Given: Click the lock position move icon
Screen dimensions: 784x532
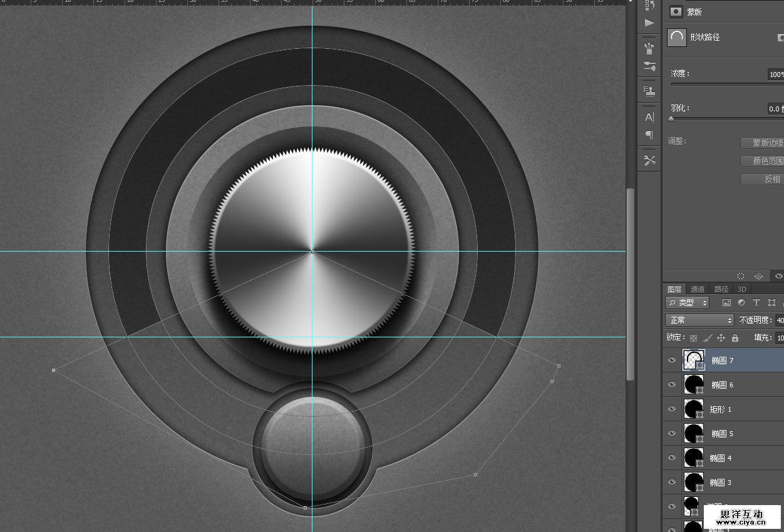Looking at the screenshot, I should tap(721, 338).
